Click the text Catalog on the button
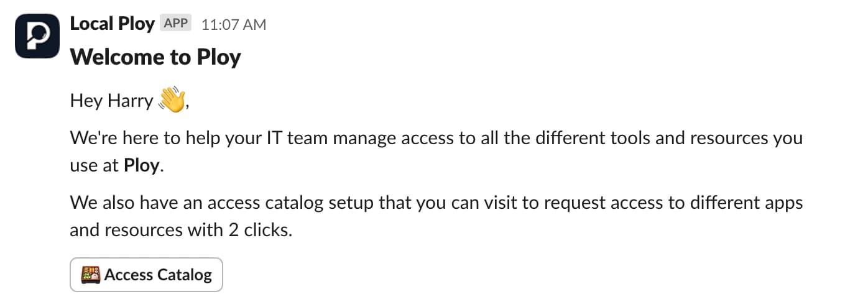The width and height of the screenshot is (868, 307). click(185, 275)
